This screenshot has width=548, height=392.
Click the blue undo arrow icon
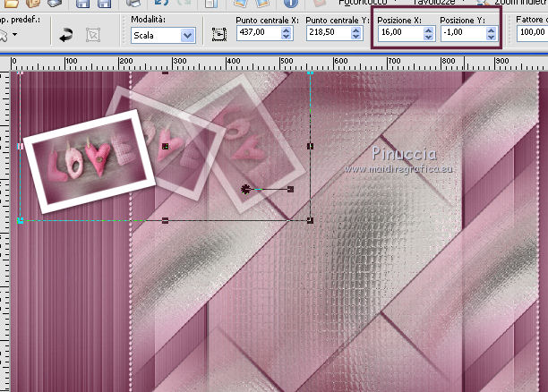click(x=162, y=3)
